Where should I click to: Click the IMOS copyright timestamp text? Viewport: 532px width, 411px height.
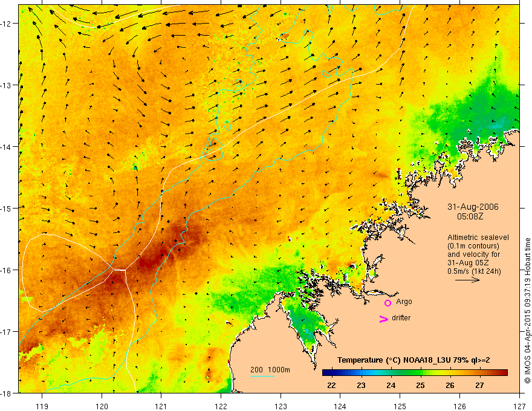click(x=527, y=311)
